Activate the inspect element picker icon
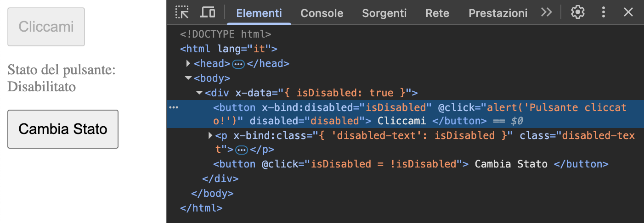Viewport: 644px width, 223px height. click(x=182, y=12)
